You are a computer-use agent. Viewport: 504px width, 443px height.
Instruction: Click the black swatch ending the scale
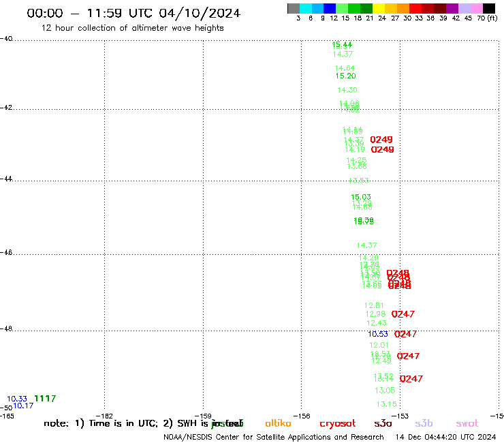[x=488, y=8]
